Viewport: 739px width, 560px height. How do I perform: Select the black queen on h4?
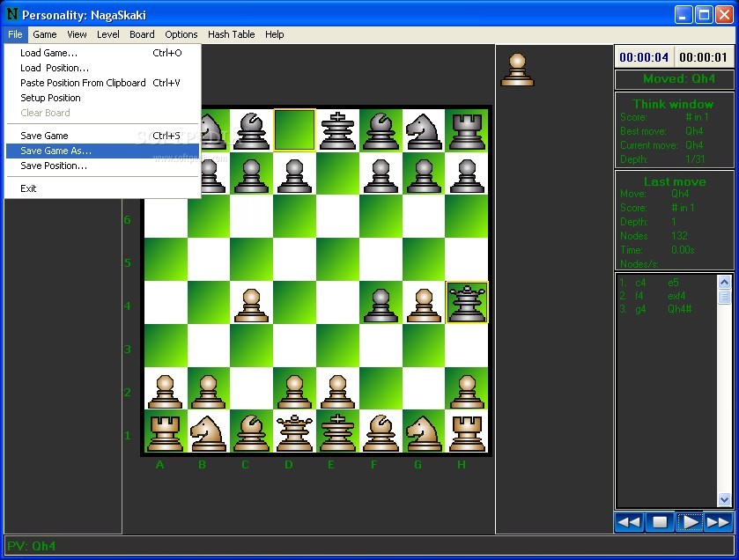[467, 302]
